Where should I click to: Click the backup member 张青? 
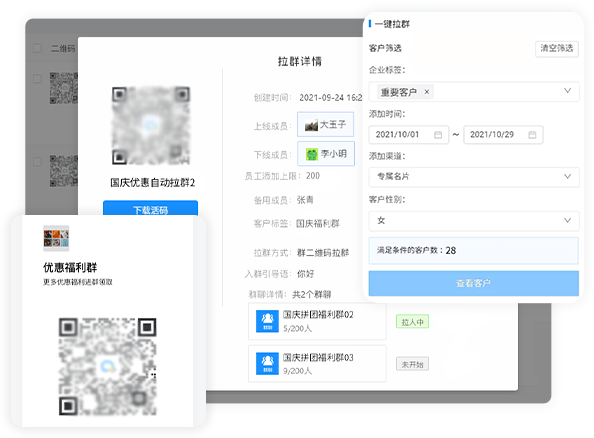click(305, 200)
